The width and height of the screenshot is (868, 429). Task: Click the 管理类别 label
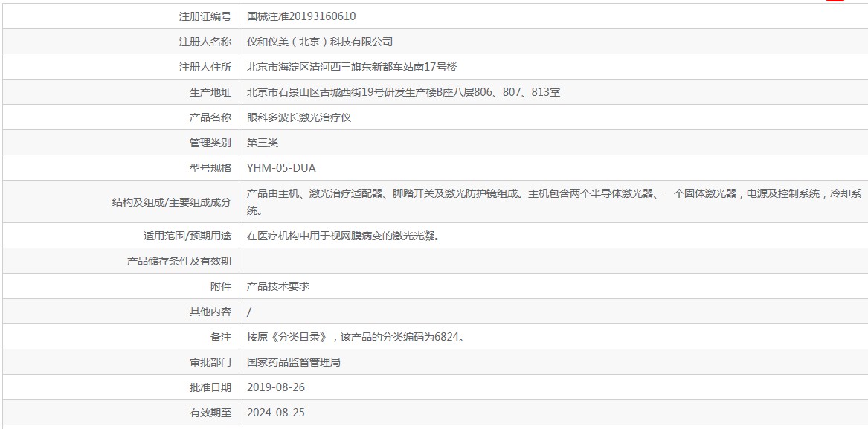(210, 143)
